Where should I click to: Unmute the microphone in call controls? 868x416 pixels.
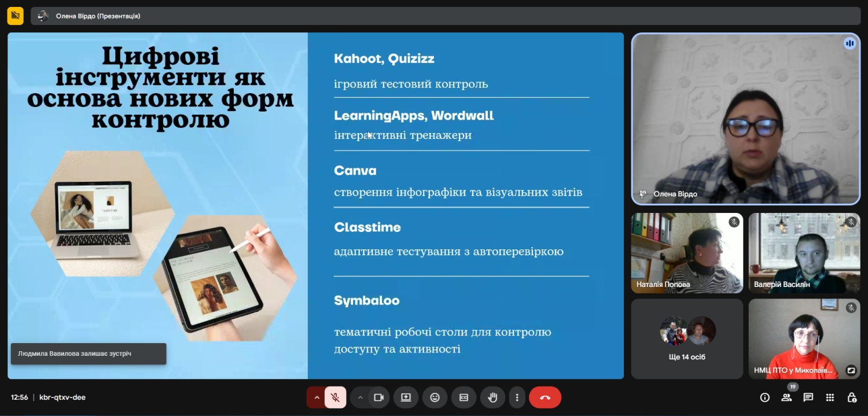(x=334, y=397)
